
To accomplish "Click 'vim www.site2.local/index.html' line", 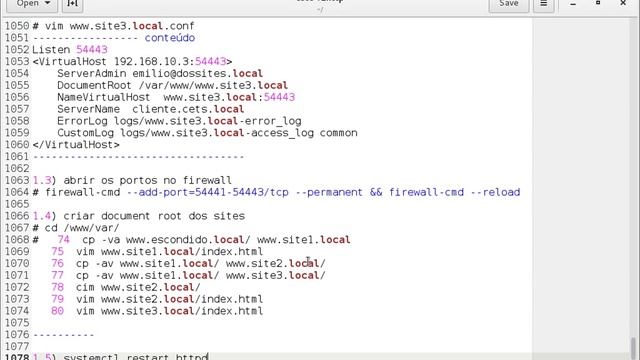I will pyautogui.click(x=169, y=298).
